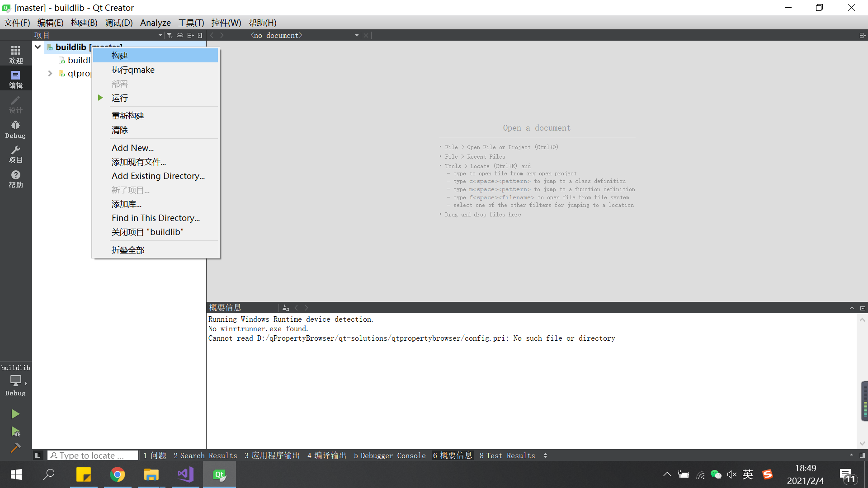Switch to Debug mode in sidebar
The image size is (868, 488).
pyautogui.click(x=15, y=129)
